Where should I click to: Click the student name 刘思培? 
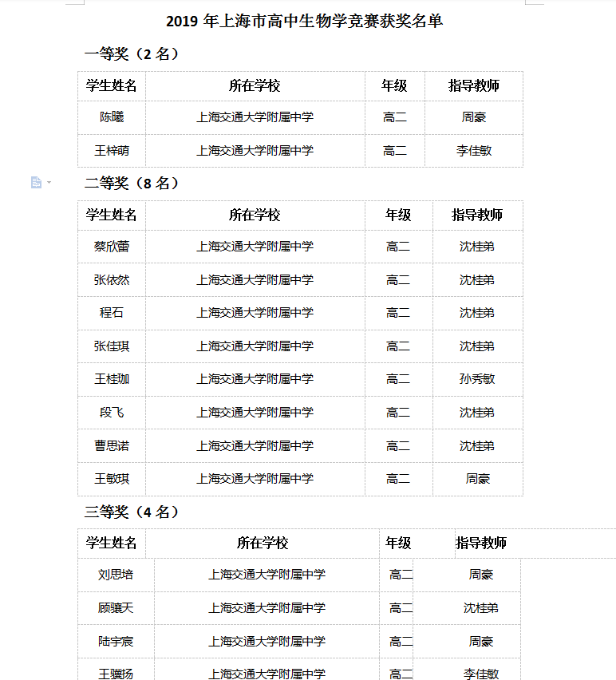pos(116,575)
